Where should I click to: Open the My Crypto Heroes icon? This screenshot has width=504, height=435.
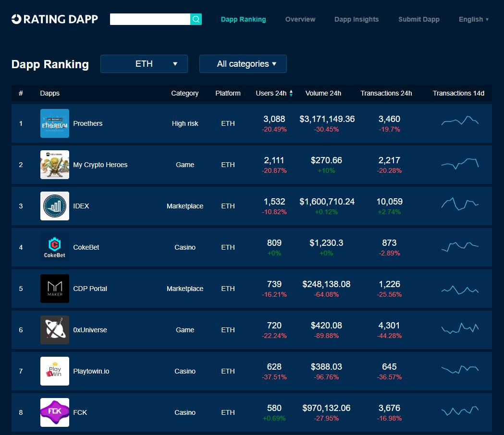[x=55, y=165]
